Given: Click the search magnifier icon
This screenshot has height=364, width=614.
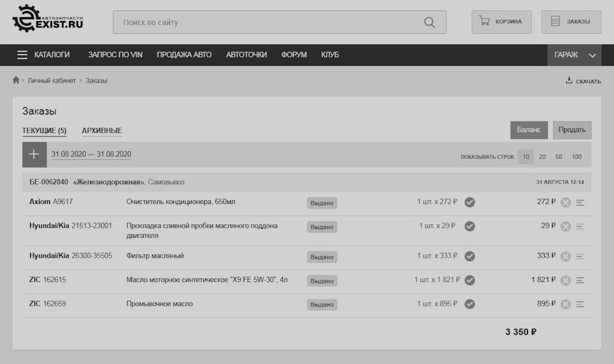Looking at the screenshot, I should click(429, 22).
